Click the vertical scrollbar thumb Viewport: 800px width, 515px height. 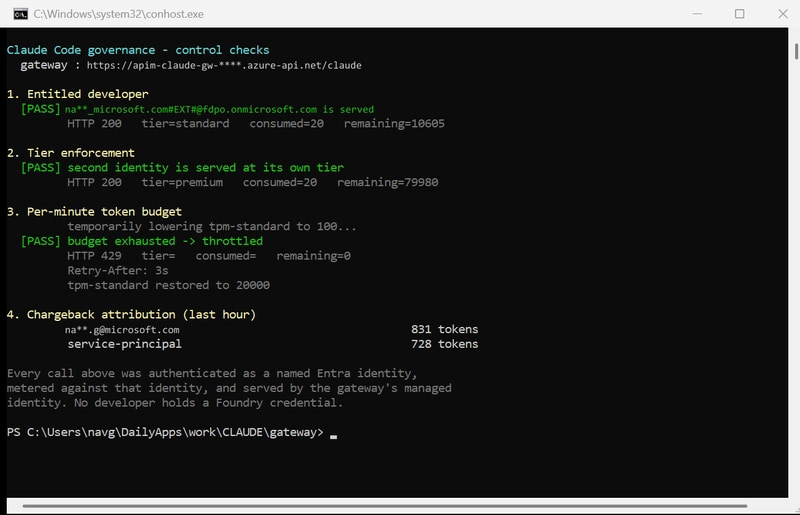pos(796,52)
